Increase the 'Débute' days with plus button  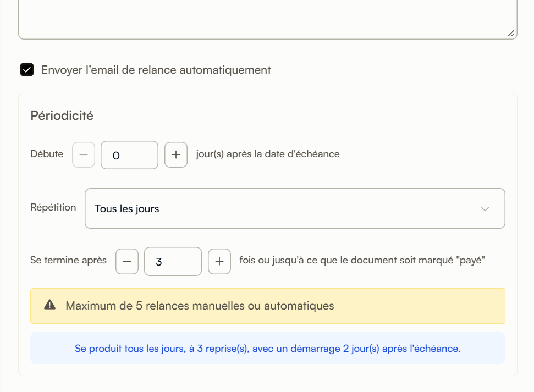tap(176, 154)
